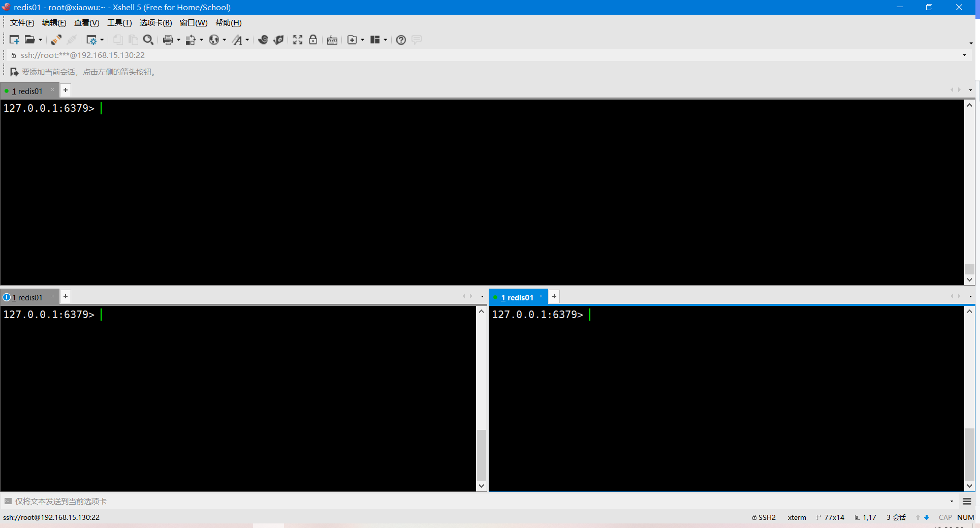Screen dimensions: 980x528
Task: Add a new tab in top pane
Action: coord(66,90)
